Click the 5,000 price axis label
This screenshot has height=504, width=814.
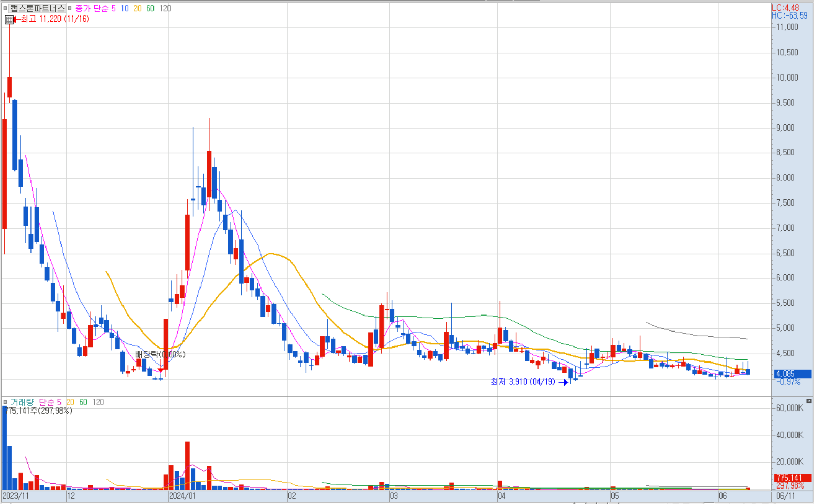786,328
